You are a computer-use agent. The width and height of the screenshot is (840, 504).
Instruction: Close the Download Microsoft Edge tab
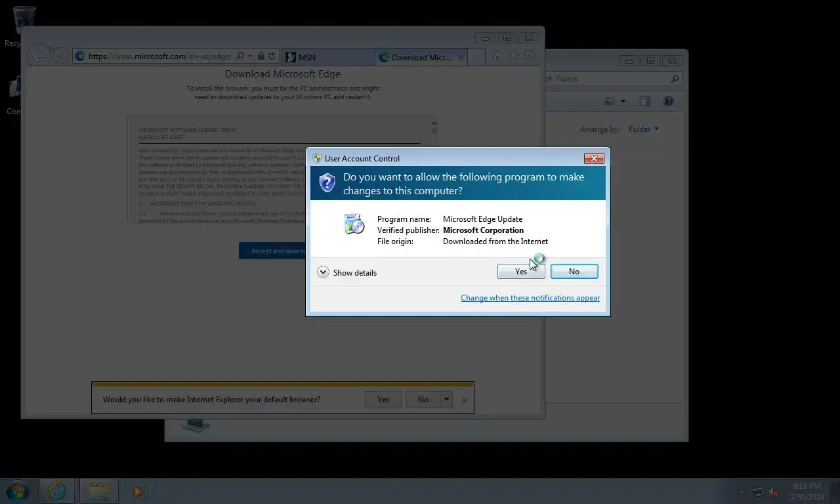(460, 57)
